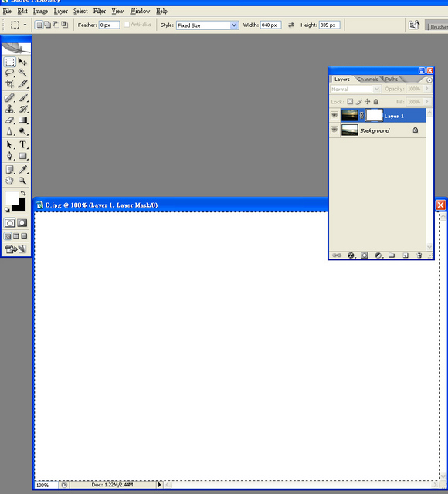The height and width of the screenshot is (494, 448).
Task: Toggle Lock all
Action: click(376, 101)
